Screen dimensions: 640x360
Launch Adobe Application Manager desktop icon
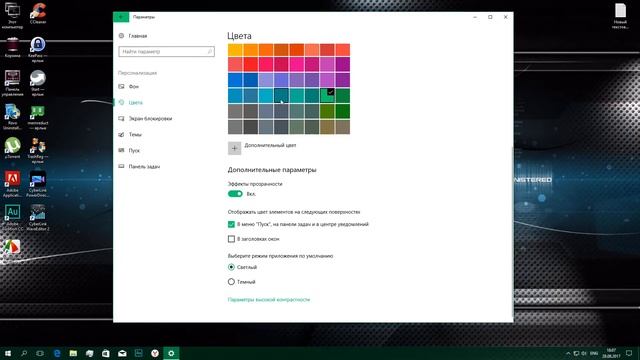tap(12, 184)
